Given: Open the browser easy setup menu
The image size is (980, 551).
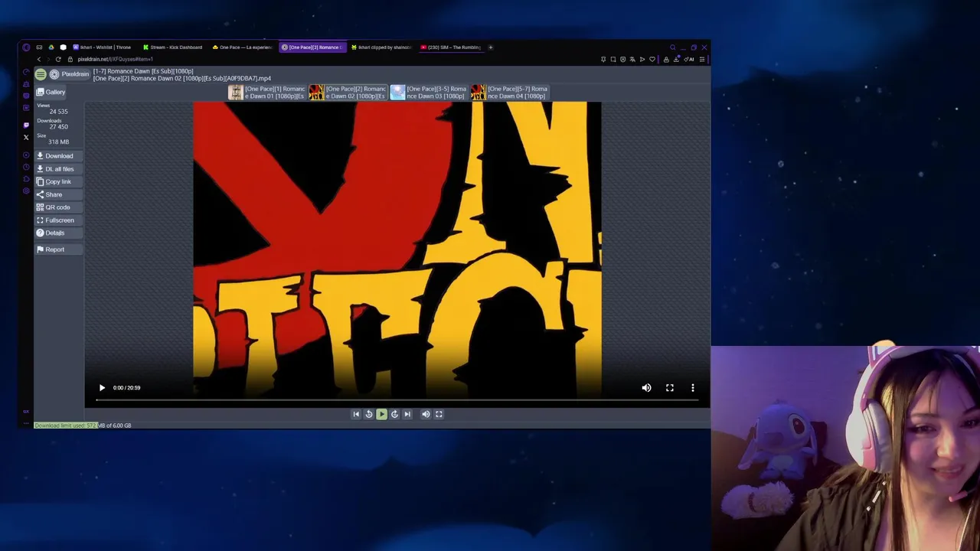Looking at the screenshot, I should (x=702, y=59).
